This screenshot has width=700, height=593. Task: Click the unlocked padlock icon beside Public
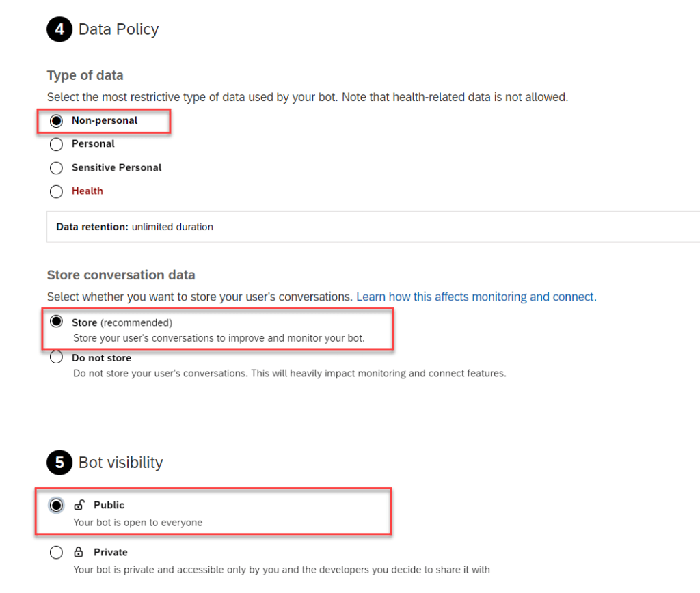(79, 505)
